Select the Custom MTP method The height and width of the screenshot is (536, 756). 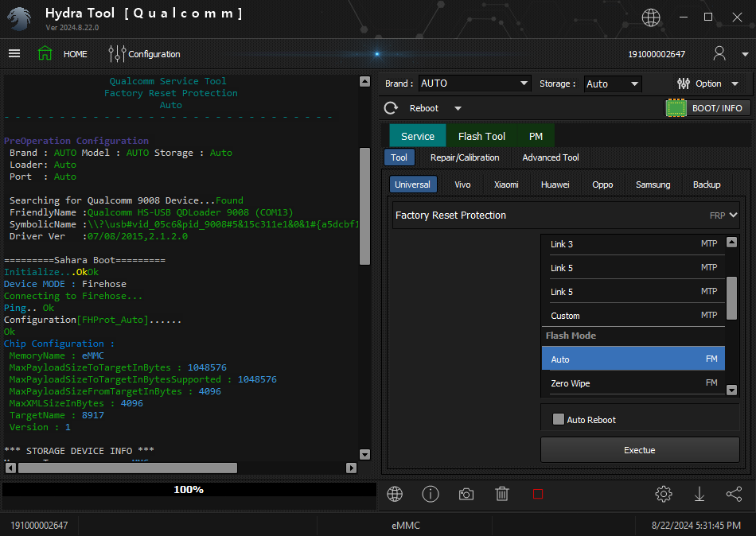[x=633, y=316]
